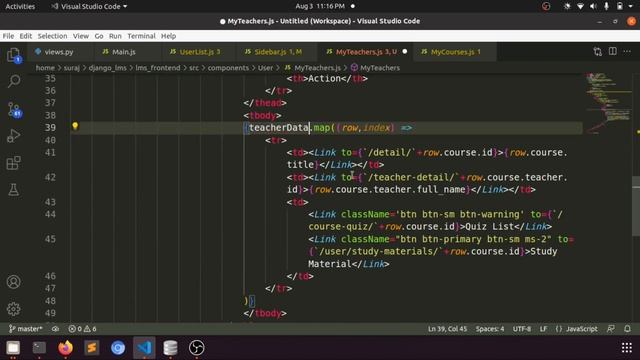Open the Run menu

click(x=115, y=36)
